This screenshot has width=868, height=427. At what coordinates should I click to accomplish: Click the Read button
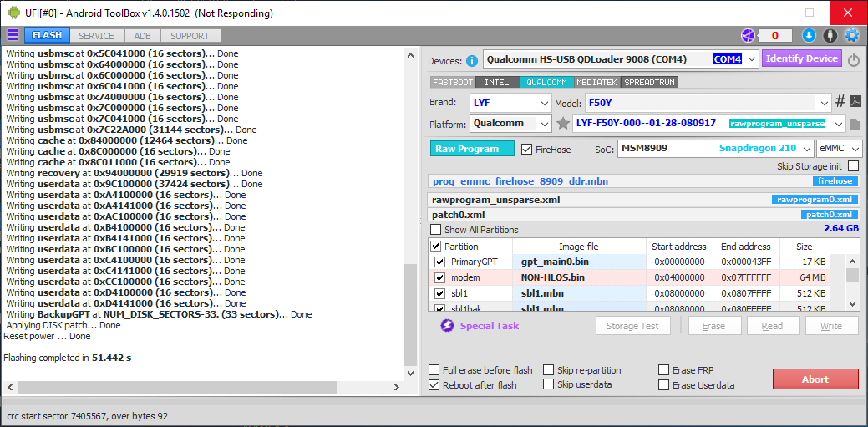pos(773,326)
